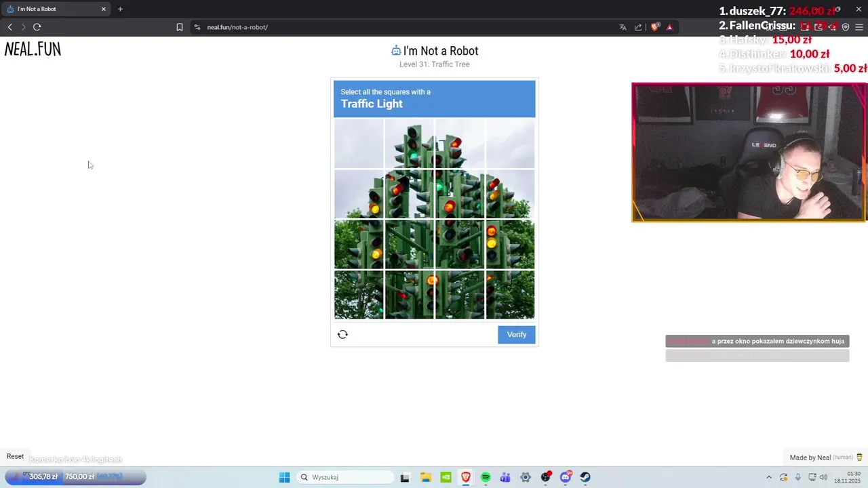This screenshot has height=488, width=868.
Task: Click the Level 31: Traffic Tree text
Action: click(434, 64)
